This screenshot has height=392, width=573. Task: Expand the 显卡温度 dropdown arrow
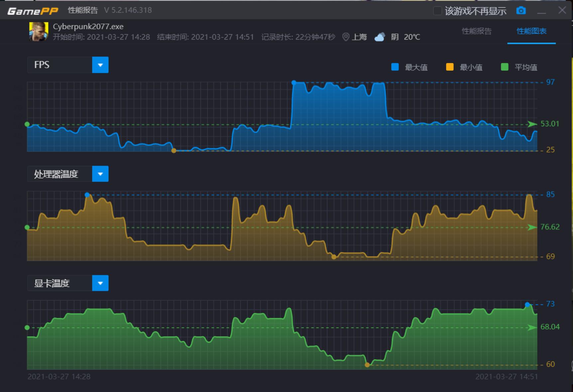(100, 283)
